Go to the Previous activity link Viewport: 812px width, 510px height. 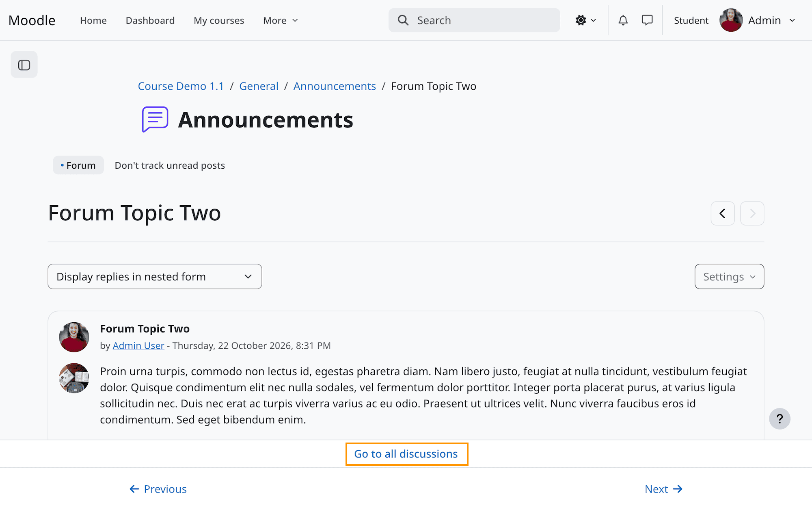158,489
